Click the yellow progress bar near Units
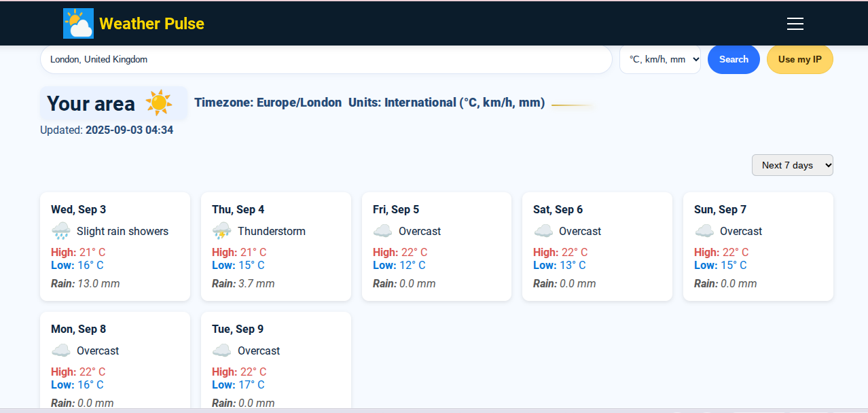This screenshot has height=413, width=868. coord(572,106)
